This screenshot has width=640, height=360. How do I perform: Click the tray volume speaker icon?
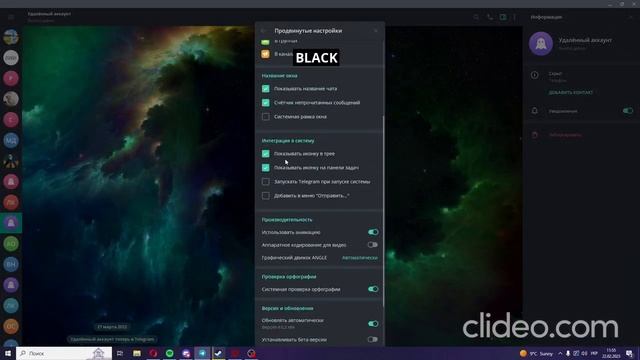tap(584, 353)
